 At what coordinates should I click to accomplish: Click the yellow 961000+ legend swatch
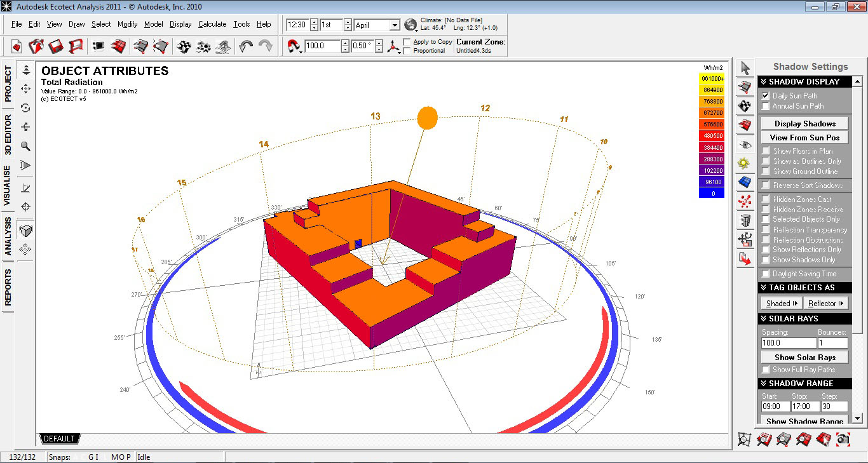(x=712, y=79)
